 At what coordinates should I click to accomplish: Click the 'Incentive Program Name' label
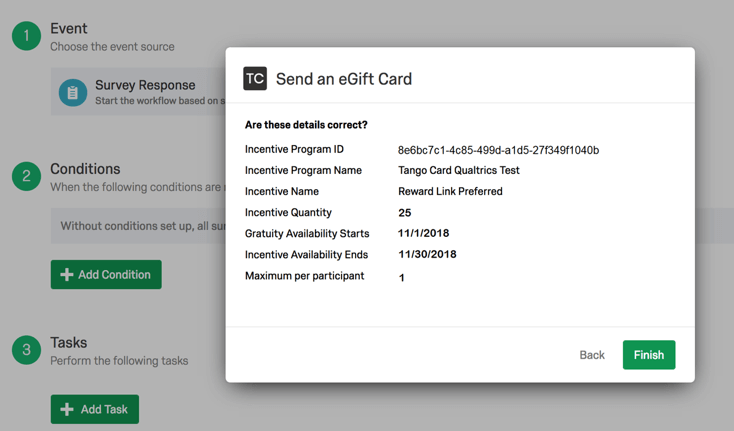(303, 170)
